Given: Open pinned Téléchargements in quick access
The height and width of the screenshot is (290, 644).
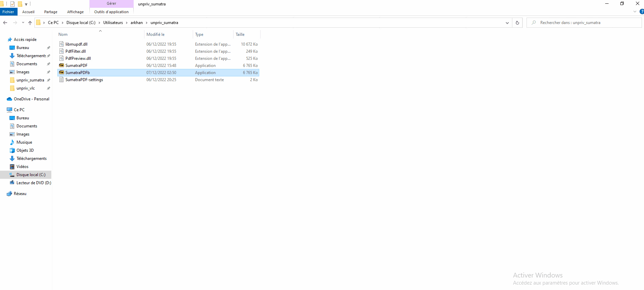Looking at the screenshot, I should click(x=31, y=56).
